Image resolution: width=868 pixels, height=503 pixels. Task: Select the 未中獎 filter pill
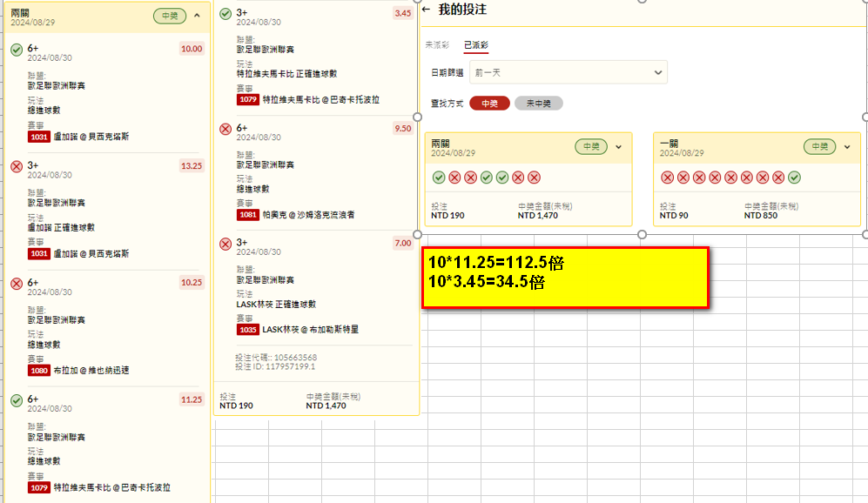[538, 104]
